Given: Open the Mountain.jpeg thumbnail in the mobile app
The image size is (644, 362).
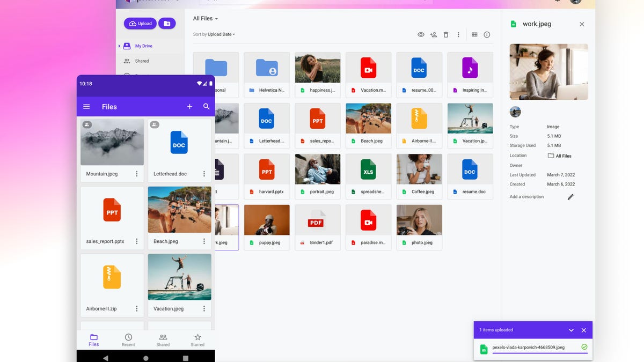Looking at the screenshot, I should 112,142.
